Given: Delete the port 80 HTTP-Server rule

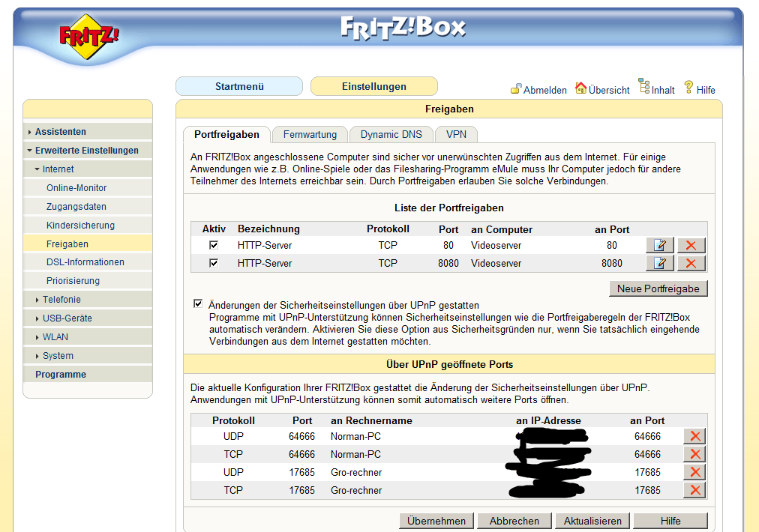Looking at the screenshot, I should pyautogui.click(x=691, y=245).
